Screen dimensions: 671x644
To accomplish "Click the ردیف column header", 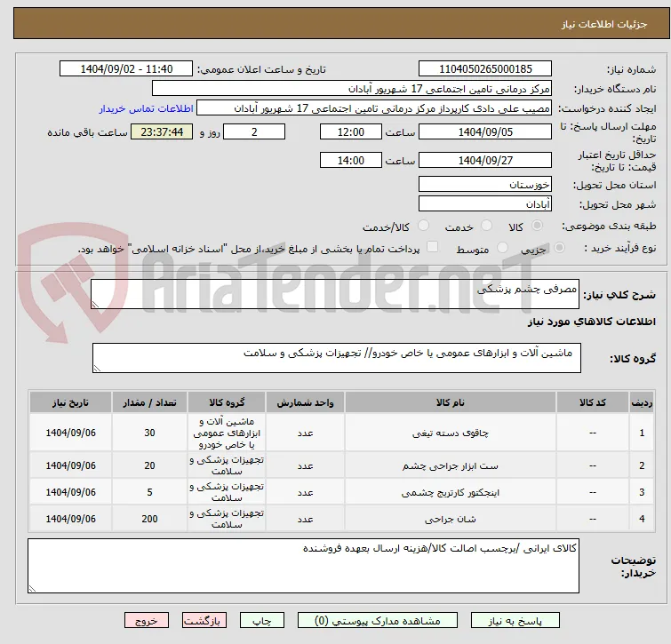I will pyautogui.click(x=642, y=402).
